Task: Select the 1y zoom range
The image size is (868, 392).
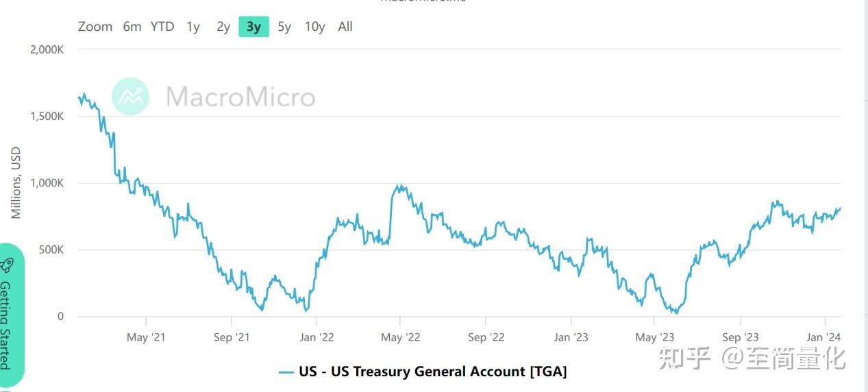Action: click(193, 27)
